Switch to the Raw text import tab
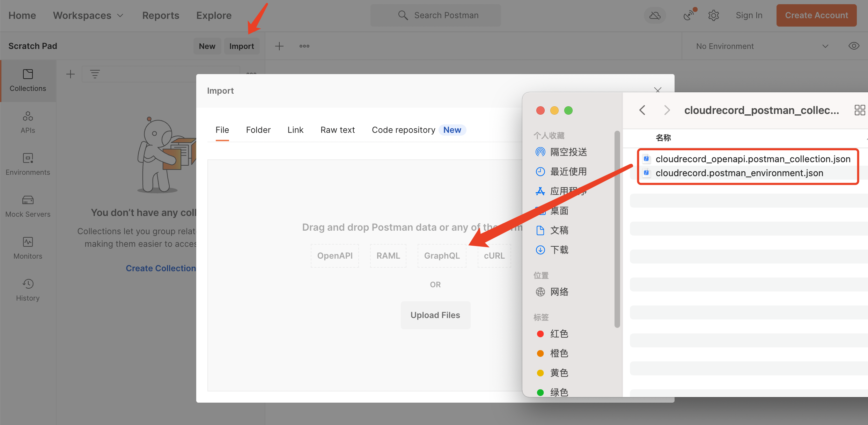The height and width of the screenshot is (425, 868). coord(338,130)
